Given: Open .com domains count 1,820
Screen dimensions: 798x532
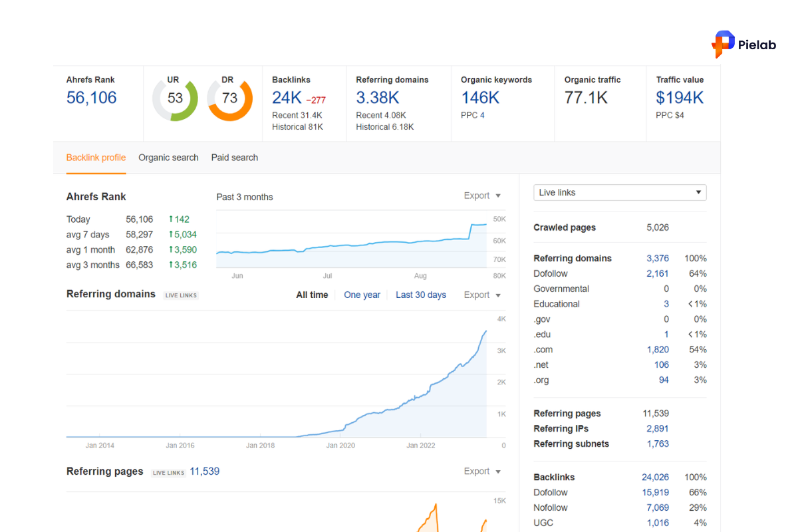Looking at the screenshot, I should [x=658, y=350].
